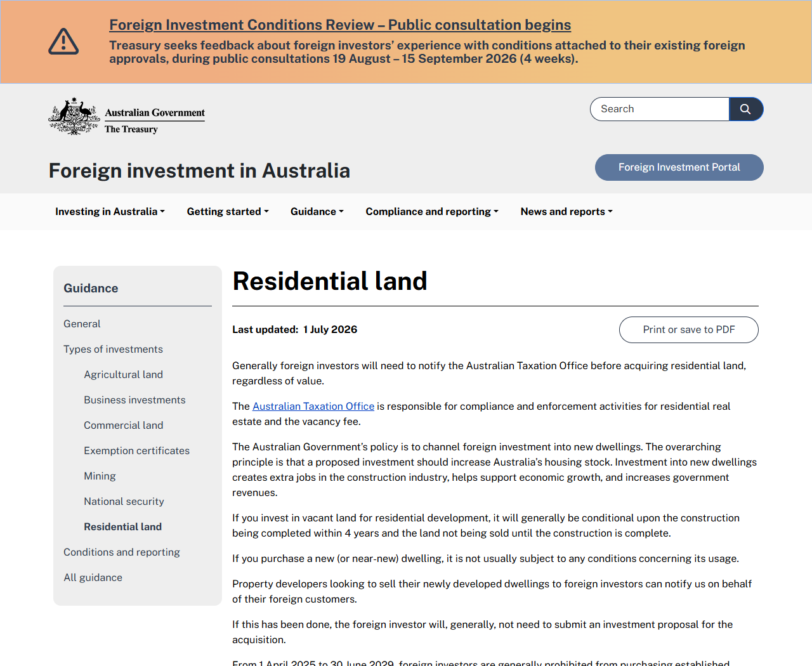Expand the Investing in Australia menu
The height and width of the screenshot is (666, 812).
coord(110,212)
